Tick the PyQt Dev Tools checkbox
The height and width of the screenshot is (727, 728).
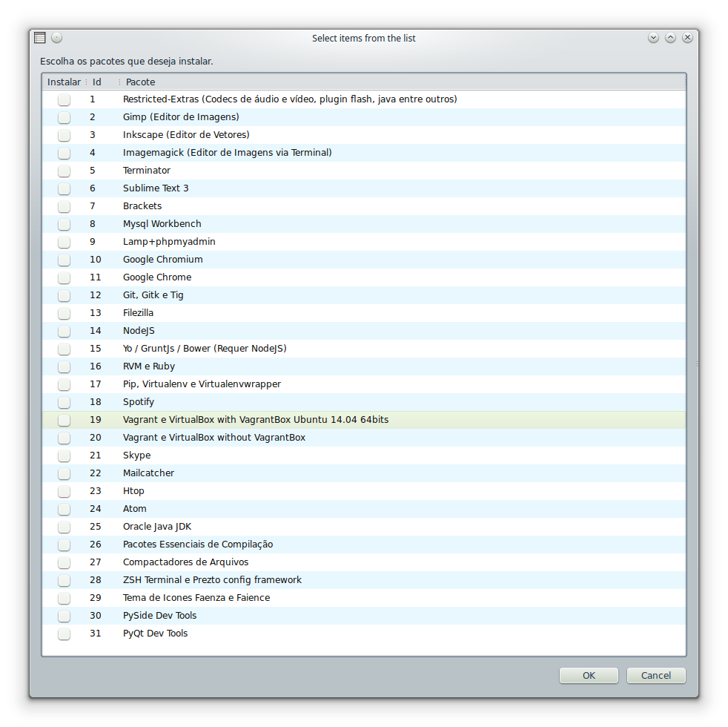click(64, 634)
